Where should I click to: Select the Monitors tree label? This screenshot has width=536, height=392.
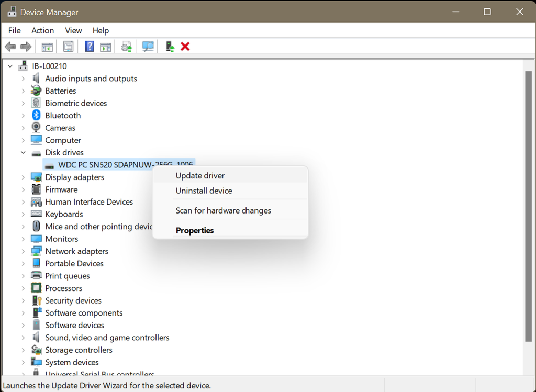tap(62, 239)
